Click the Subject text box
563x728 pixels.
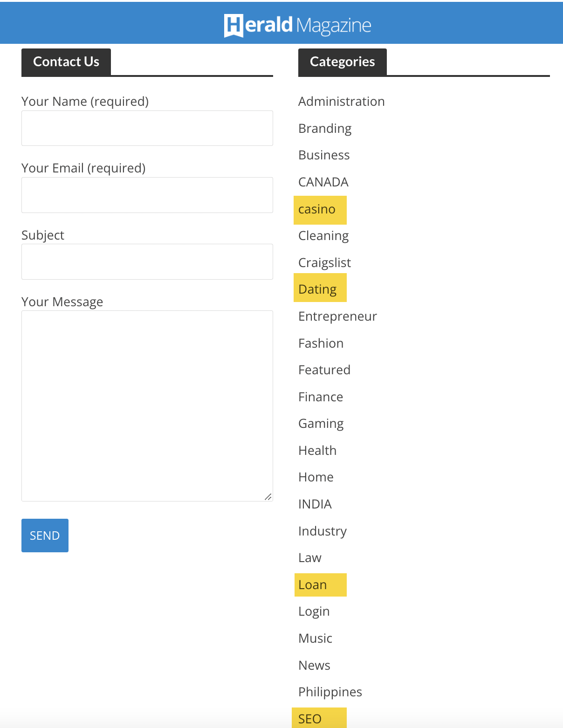click(x=147, y=261)
